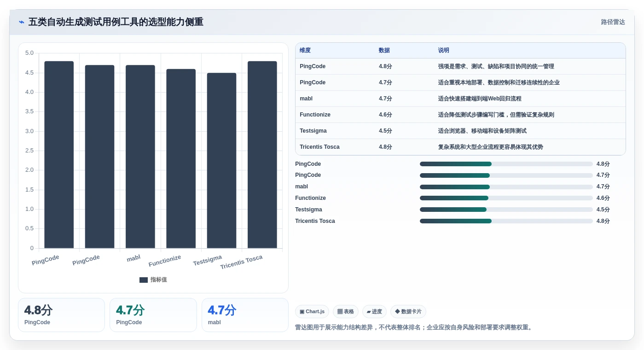The image size is (644, 350).
Task: Click the description 复杂系统和大型企业流程更容易体现其优势
Action: point(491,147)
